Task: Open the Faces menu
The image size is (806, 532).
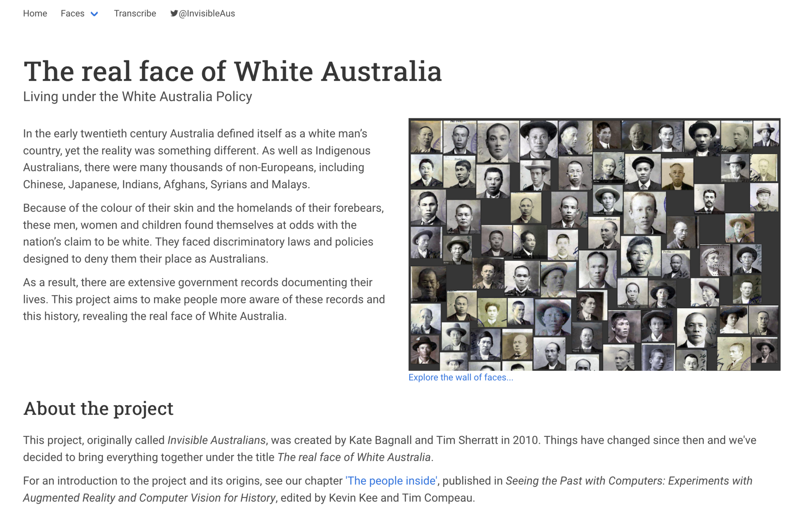Action: coord(73,13)
